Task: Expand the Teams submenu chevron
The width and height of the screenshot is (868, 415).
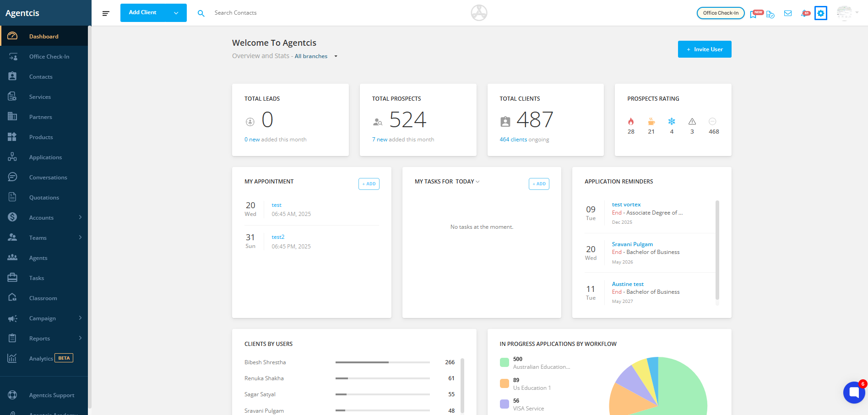Action: pyautogui.click(x=80, y=237)
